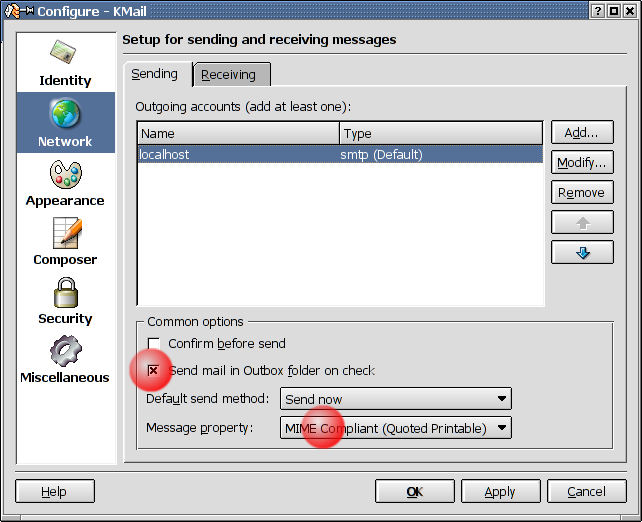Confirm settings with OK button
This screenshot has height=522, width=642.
(415, 491)
